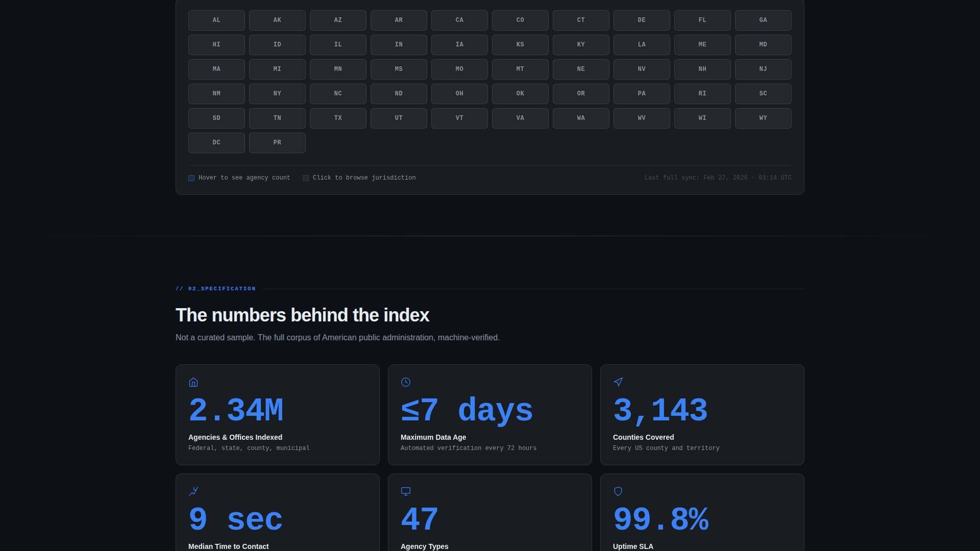Select the AK state tile
The width and height of the screenshot is (980, 551).
pyautogui.click(x=277, y=20)
